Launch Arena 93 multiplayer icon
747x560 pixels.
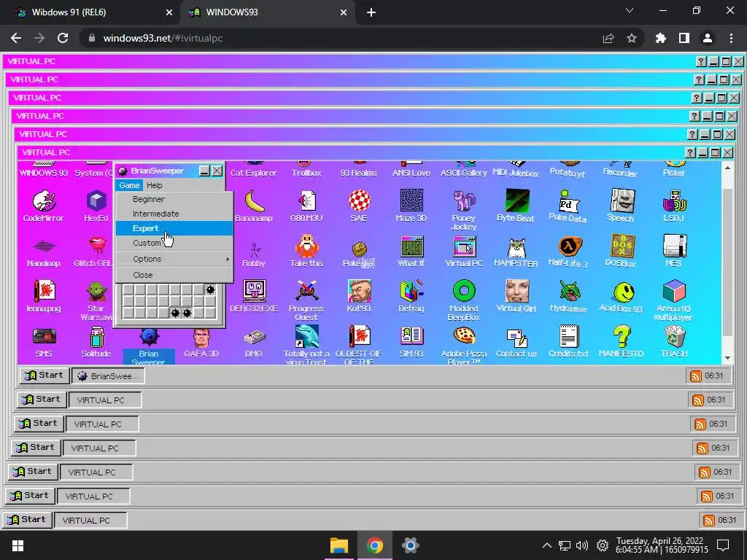tap(673, 300)
